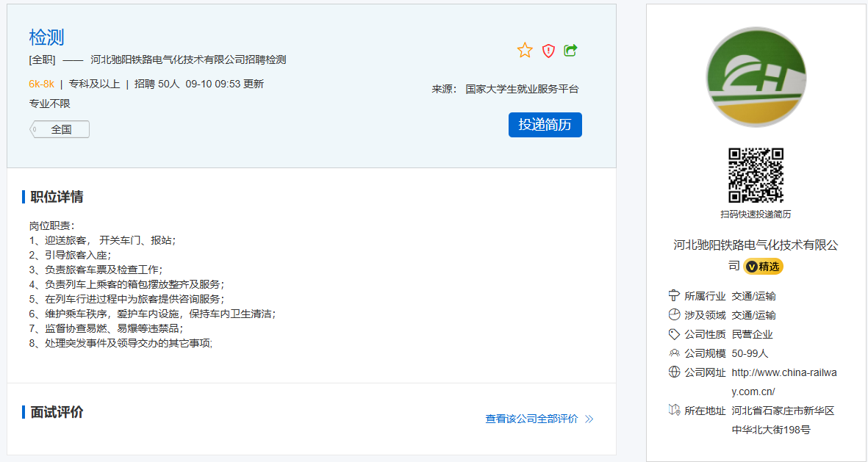Click the 所在地址 map icon
Viewport: 868px width, 462px height.
click(x=674, y=411)
